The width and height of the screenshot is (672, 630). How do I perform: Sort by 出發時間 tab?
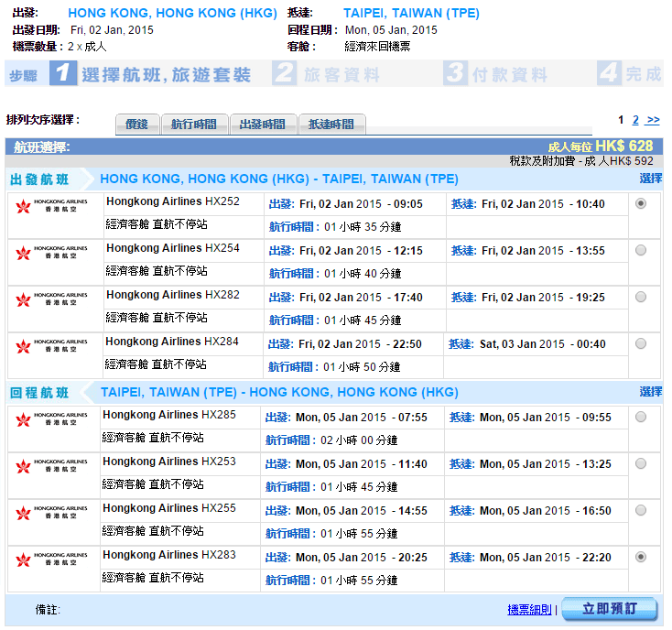263,125
